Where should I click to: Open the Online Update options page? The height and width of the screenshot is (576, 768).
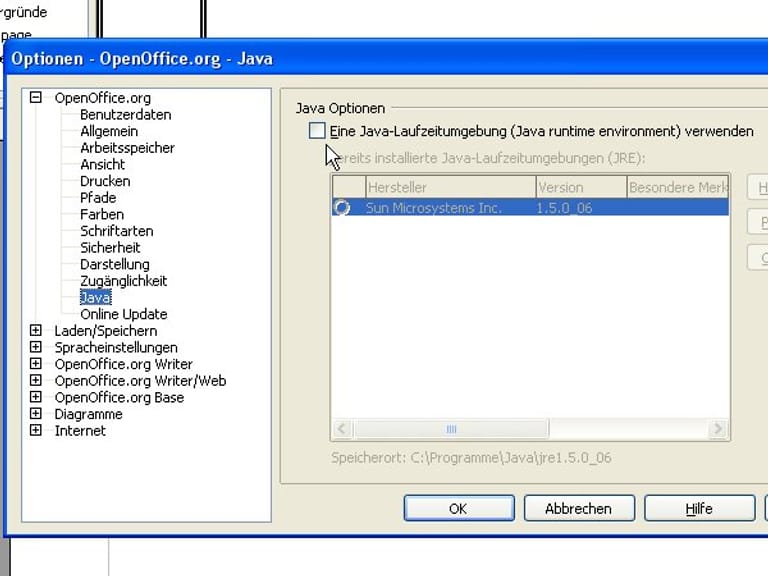click(x=124, y=314)
